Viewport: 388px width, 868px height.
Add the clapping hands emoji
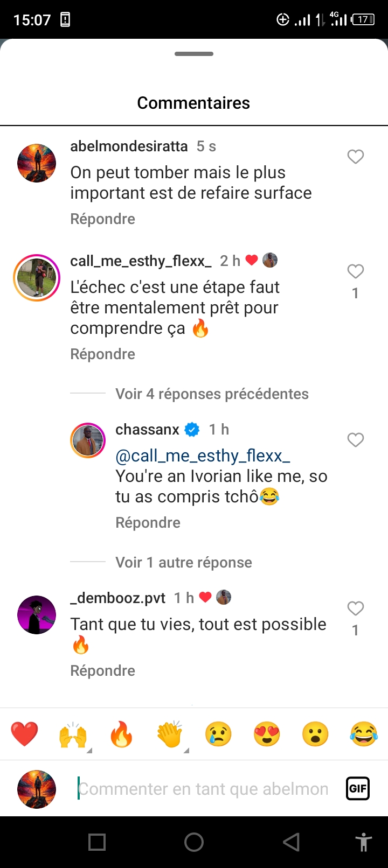tap(170, 734)
